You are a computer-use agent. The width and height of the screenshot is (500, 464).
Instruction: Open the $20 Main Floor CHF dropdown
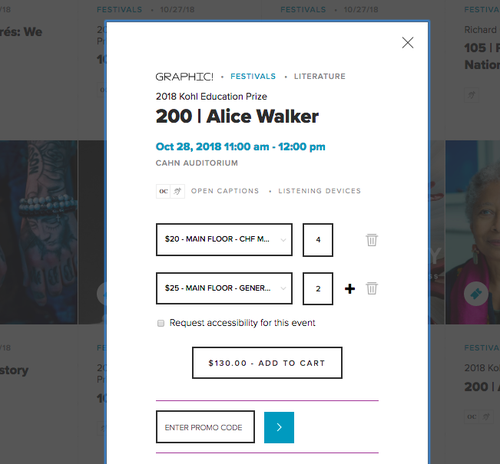tap(224, 240)
